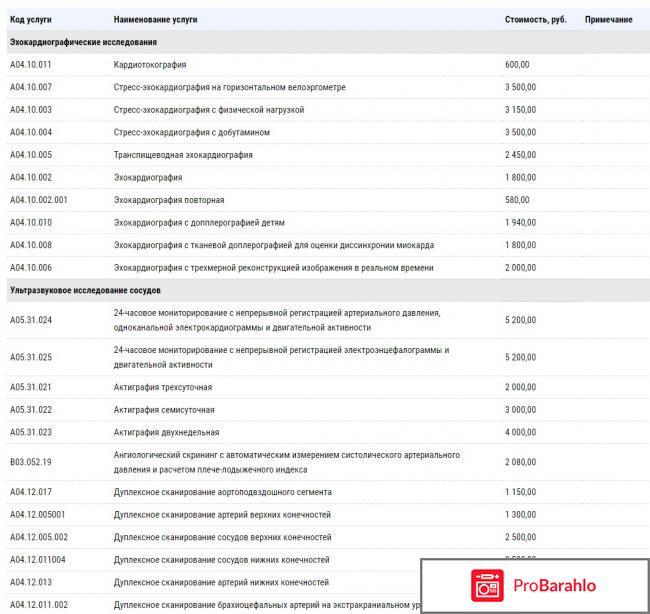Image resolution: width=650 pixels, height=614 pixels.
Task: Click the 'Кардиотокография' service name
Action: (150, 64)
